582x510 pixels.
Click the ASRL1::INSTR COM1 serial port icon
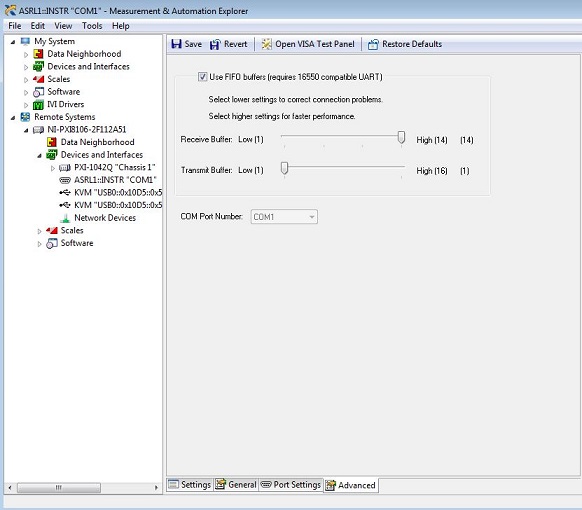click(x=65, y=180)
